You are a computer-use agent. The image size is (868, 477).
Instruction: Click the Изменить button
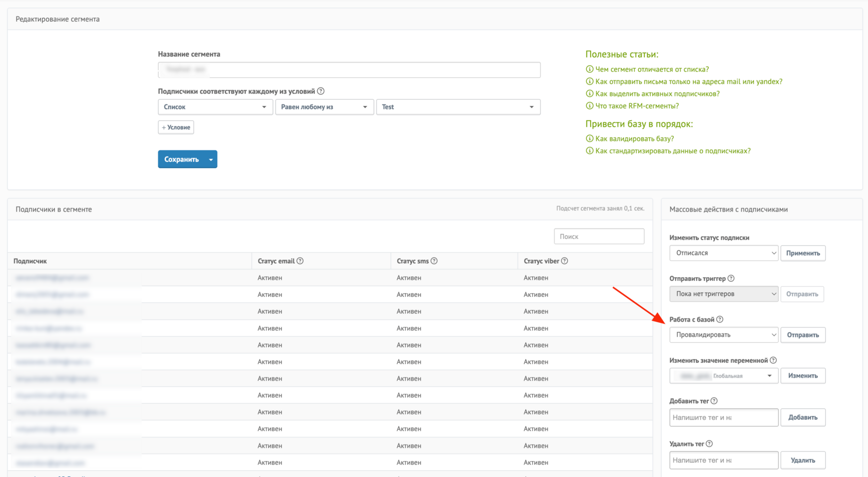(x=803, y=376)
